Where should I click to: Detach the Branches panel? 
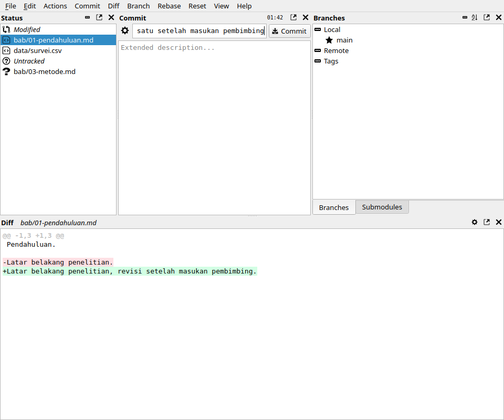tap(487, 17)
